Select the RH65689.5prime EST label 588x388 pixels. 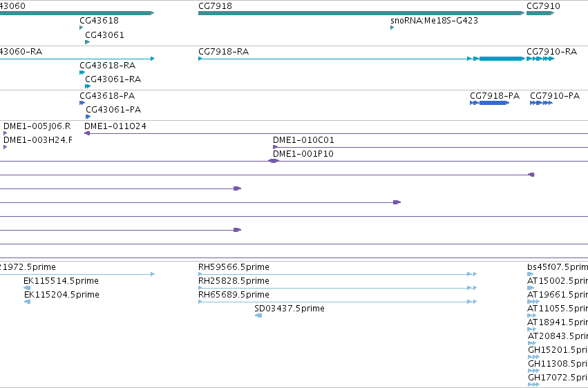point(234,294)
